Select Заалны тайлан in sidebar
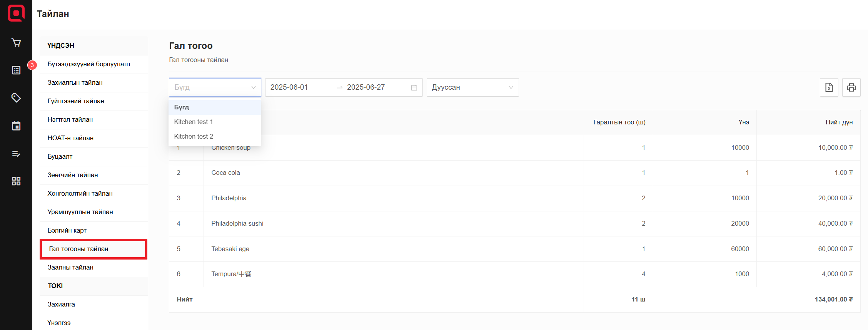 pyautogui.click(x=70, y=267)
